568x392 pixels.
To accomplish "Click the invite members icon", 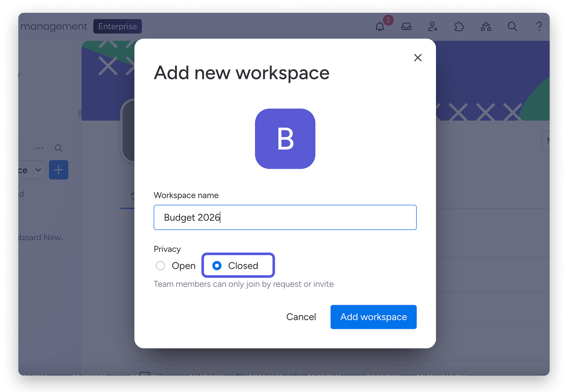I will [x=433, y=26].
